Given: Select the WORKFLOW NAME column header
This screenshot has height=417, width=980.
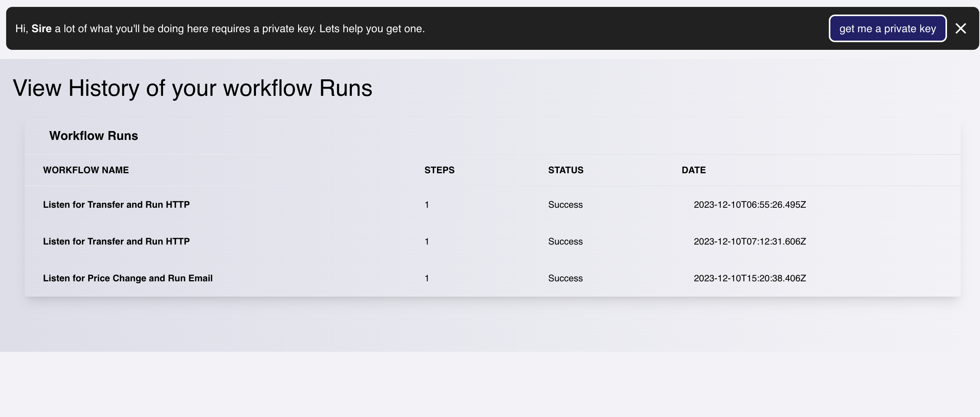Looking at the screenshot, I should [86, 170].
